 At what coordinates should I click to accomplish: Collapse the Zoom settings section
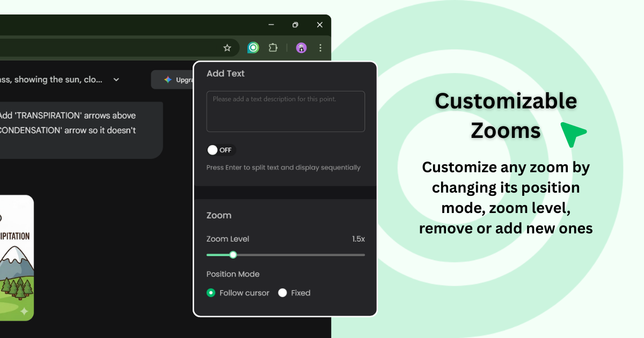[x=218, y=215]
